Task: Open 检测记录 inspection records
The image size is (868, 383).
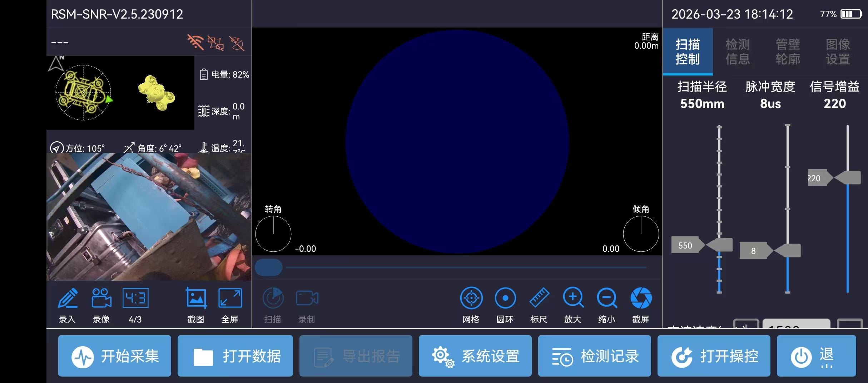Action: [595, 356]
